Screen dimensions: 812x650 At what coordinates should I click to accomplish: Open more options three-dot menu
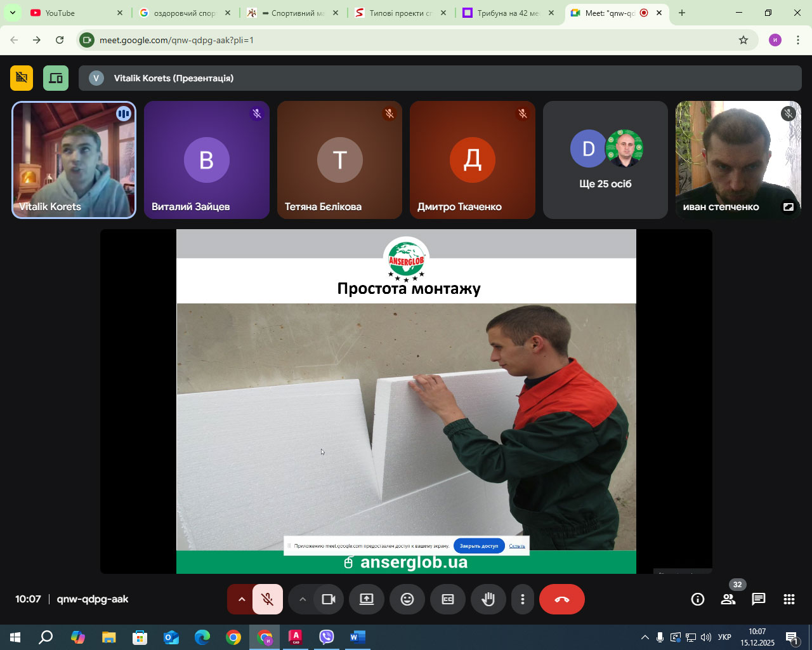coord(523,599)
